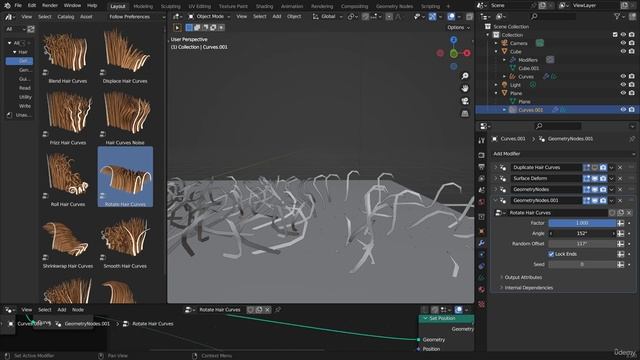Expand the Duplicate Hair Curves modifier panel

point(496,167)
